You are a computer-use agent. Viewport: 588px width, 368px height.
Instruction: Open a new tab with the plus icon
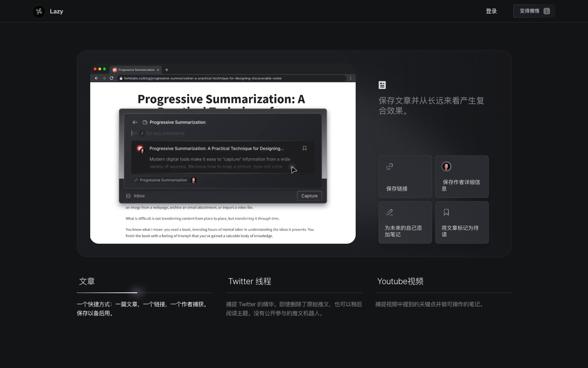pyautogui.click(x=167, y=70)
